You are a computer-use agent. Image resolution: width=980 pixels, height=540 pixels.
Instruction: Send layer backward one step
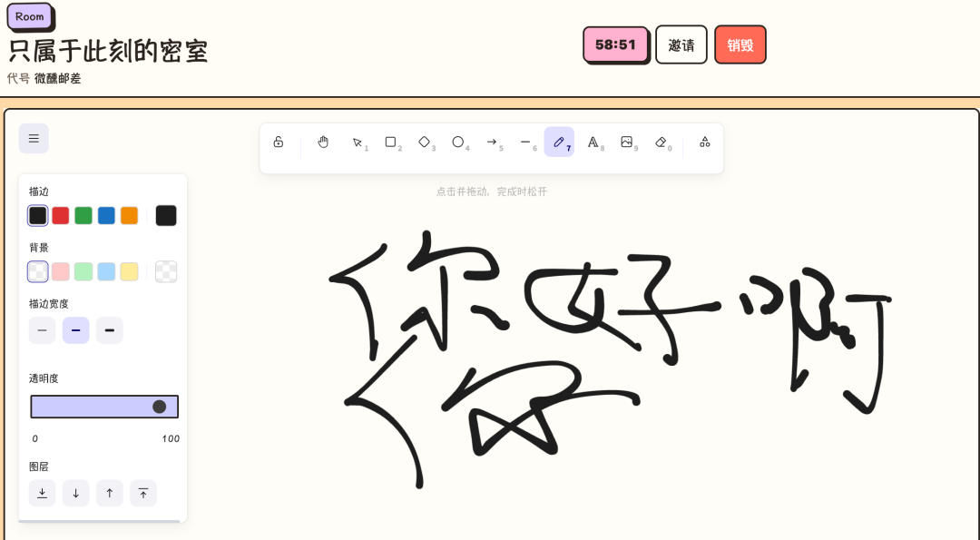(x=75, y=493)
